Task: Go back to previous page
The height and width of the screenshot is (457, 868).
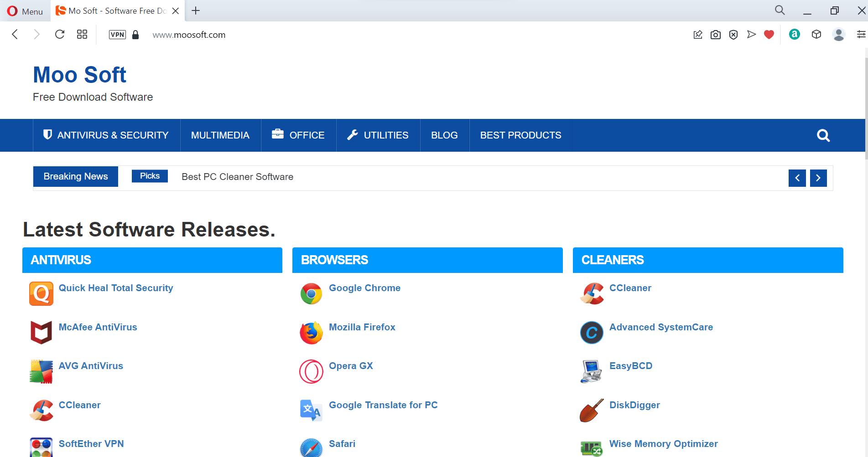Action: pos(15,34)
